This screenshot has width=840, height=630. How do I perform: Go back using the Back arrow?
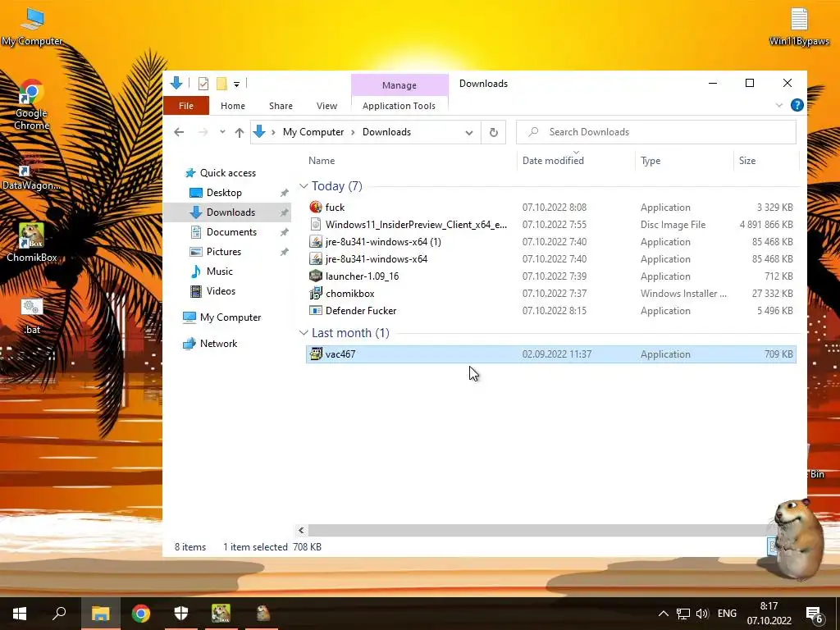pos(179,132)
